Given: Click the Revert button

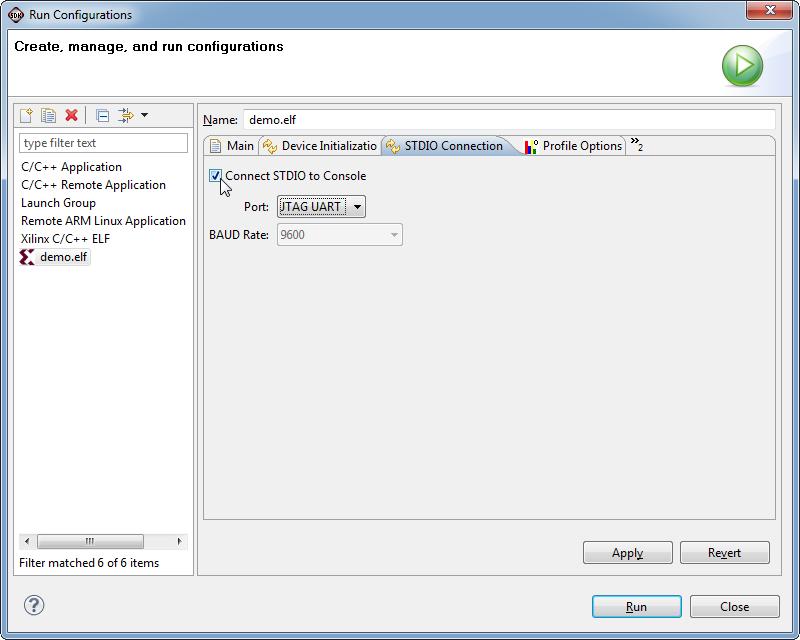Looking at the screenshot, I should (724, 553).
